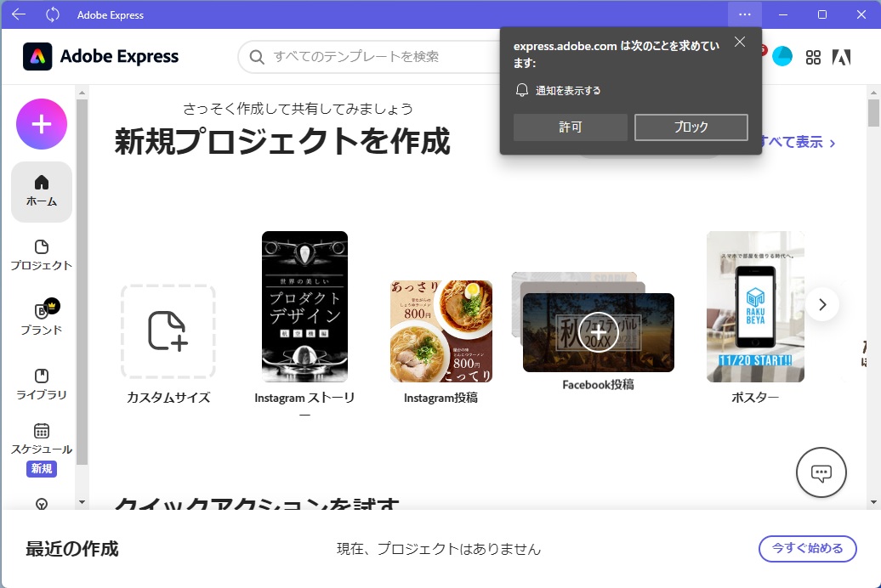Viewport: 881px width, 588px height.
Task: Close the notification permission popup
Action: [740, 42]
